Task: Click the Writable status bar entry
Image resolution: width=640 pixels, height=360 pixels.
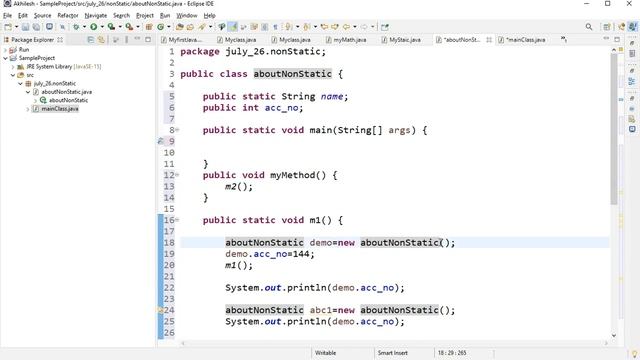Action: coord(325,353)
